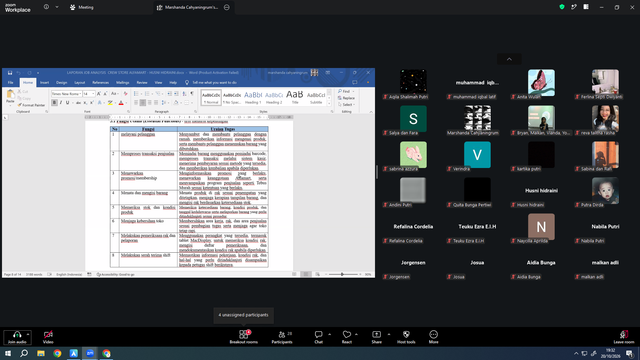Adjust the Word zoom slider
640x360 pixels.
342,274
